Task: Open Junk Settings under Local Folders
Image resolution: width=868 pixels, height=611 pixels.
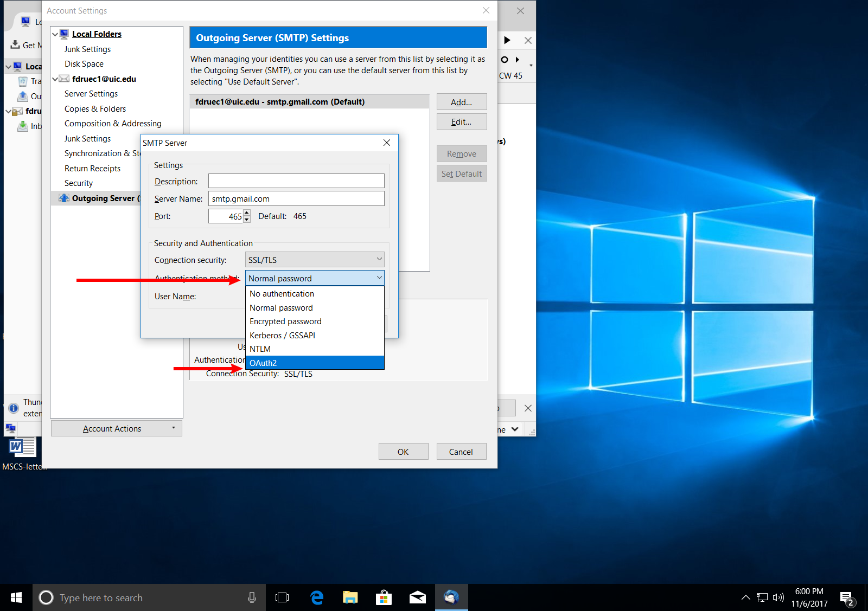Action: tap(87, 49)
